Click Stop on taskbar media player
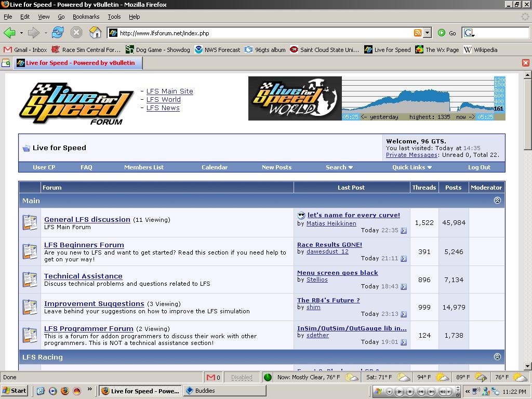532x399 pixels. (x=410, y=392)
